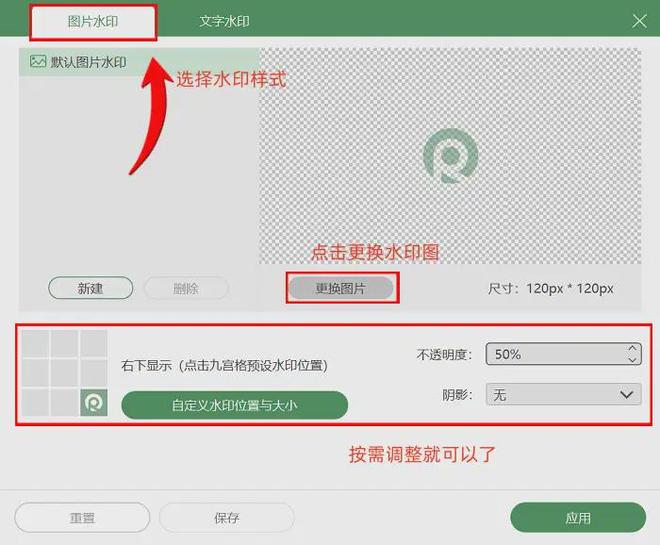Click the bottom-right grid cell with logo
This screenshot has height=545, width=660.
(94, 403)
